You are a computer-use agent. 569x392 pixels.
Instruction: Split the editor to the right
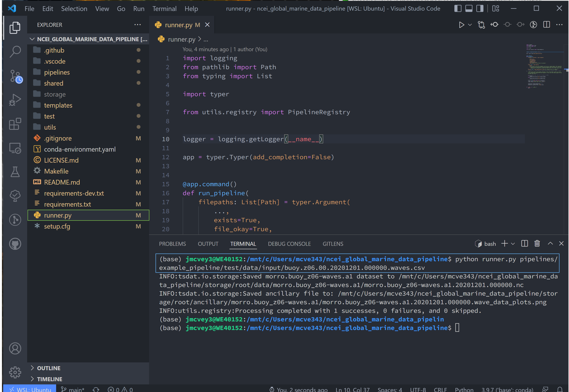tap(546, 24)
